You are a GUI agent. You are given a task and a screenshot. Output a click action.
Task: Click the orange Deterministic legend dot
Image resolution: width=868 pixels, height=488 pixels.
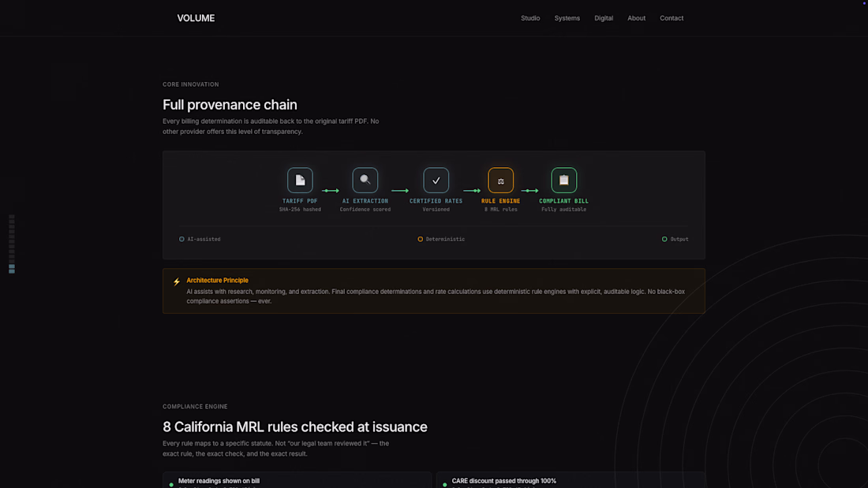coord(421,239)
